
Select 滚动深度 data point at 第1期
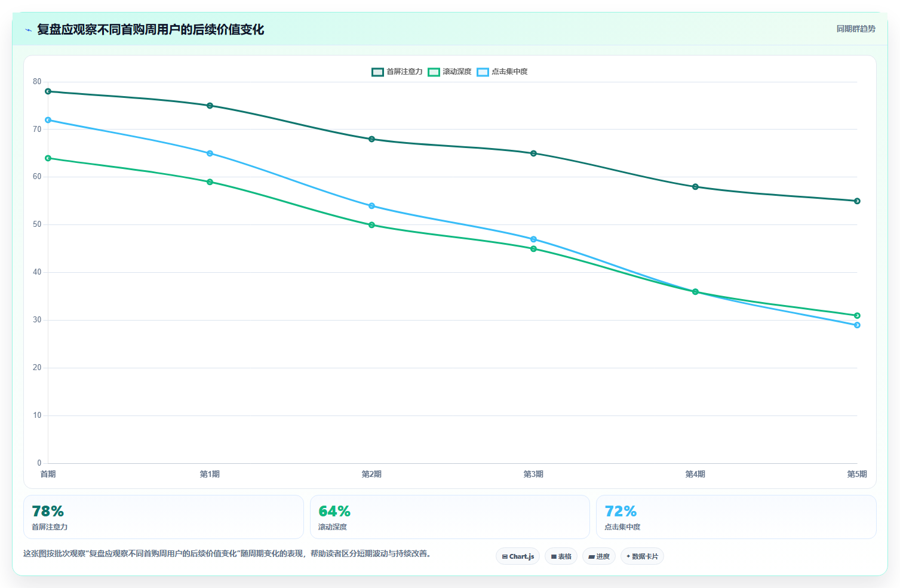pos(210,182)
